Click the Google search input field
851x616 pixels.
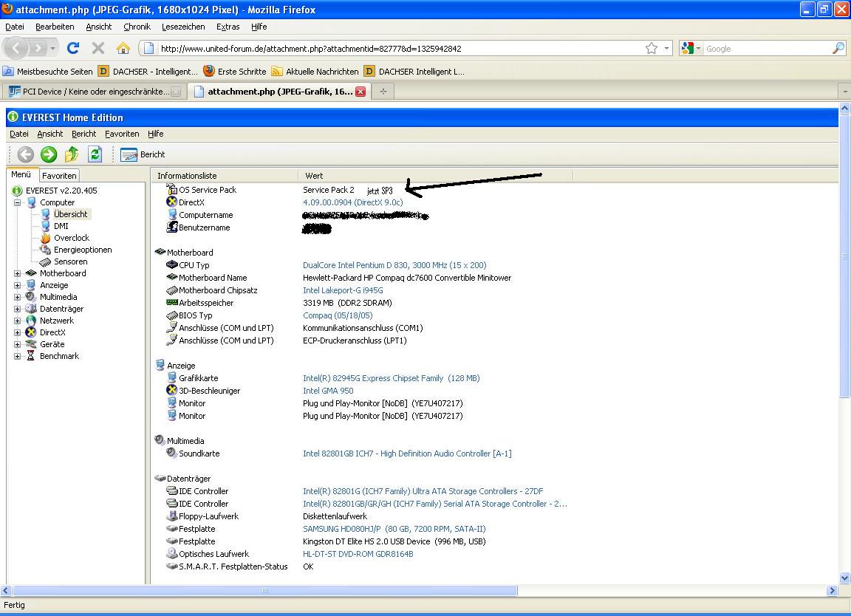766,48
